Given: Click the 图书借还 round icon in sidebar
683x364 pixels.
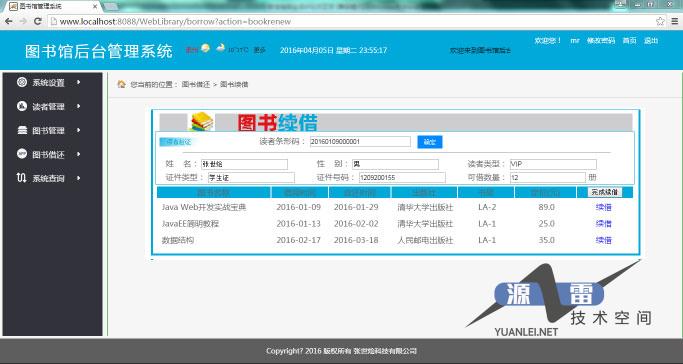Looking at the screenshot, I should click(x=22, y=154).
